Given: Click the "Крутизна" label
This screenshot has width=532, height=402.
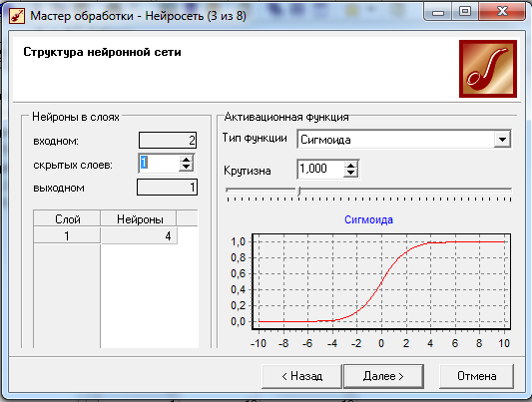Looking at the screenshot, I should [x=248, y=171].
